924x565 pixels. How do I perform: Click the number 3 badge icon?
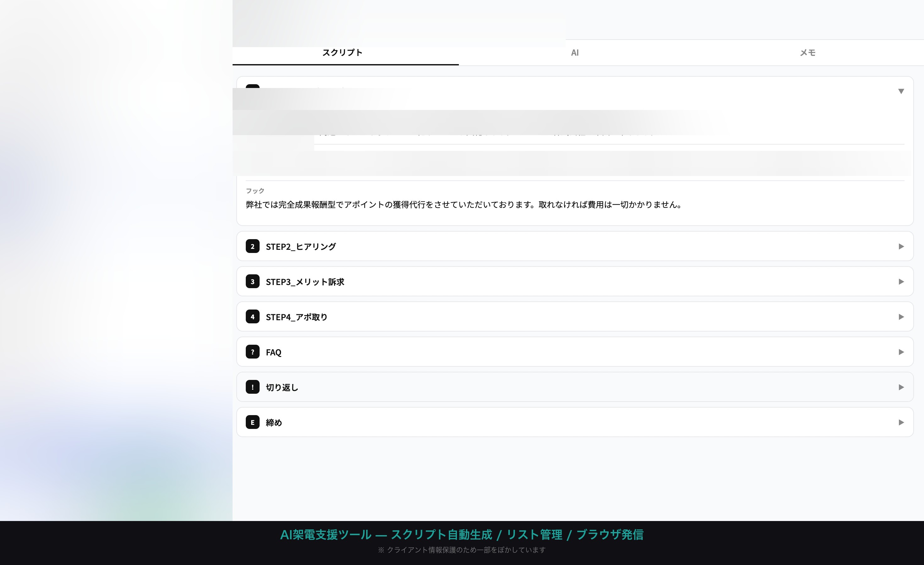(252, 282)
